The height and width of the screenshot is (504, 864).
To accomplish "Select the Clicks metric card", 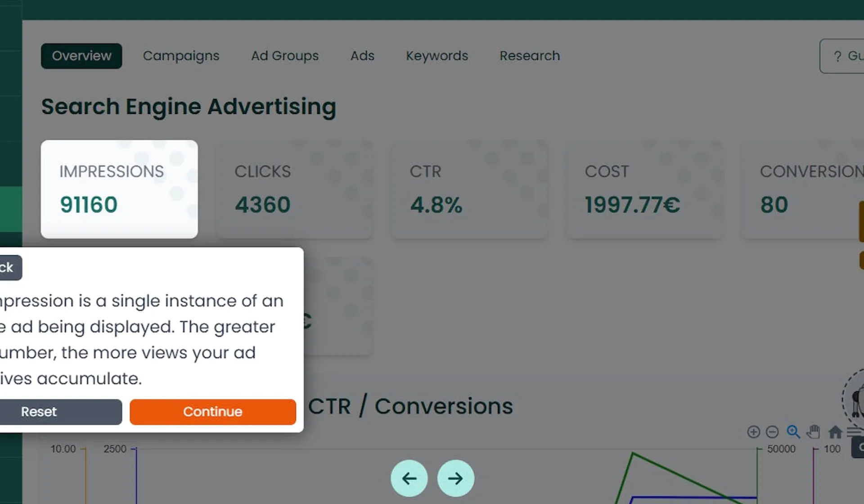I will point(294,189).
